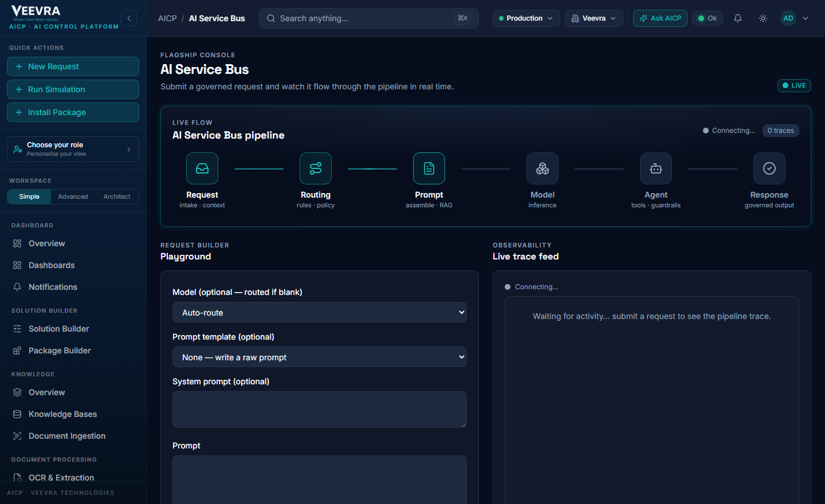Click the Choose your role card
The height and width of the screenshot is (504, 825).
pyautogui.click(x=73, y=149)
